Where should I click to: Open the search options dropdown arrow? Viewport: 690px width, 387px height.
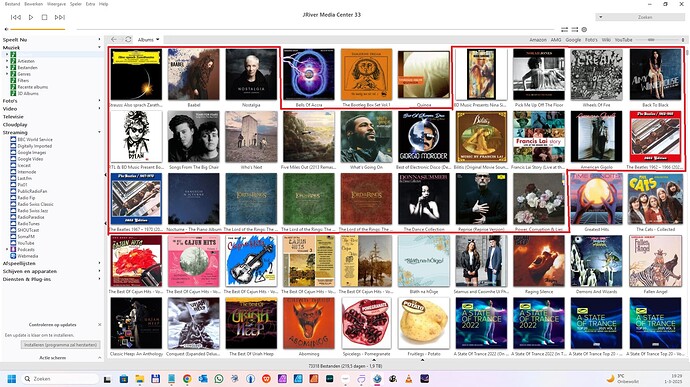[601, 17]
